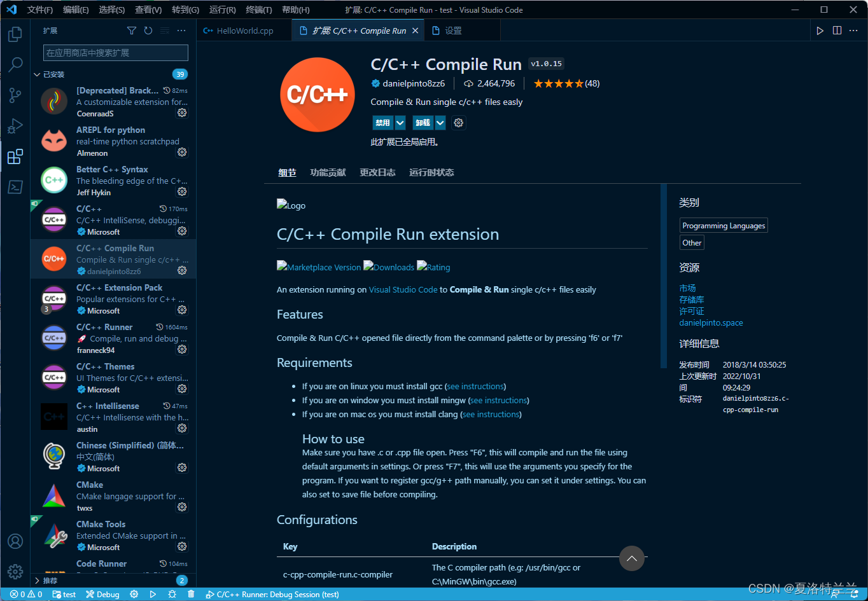Open the Explorer view in activity bar
The width and height of the screenshot is (868, 601).
point(15,34)
